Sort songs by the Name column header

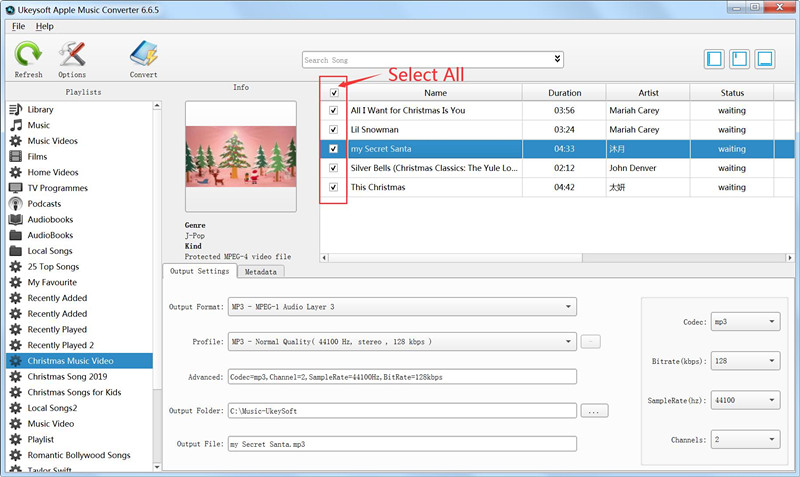(435, 93)
